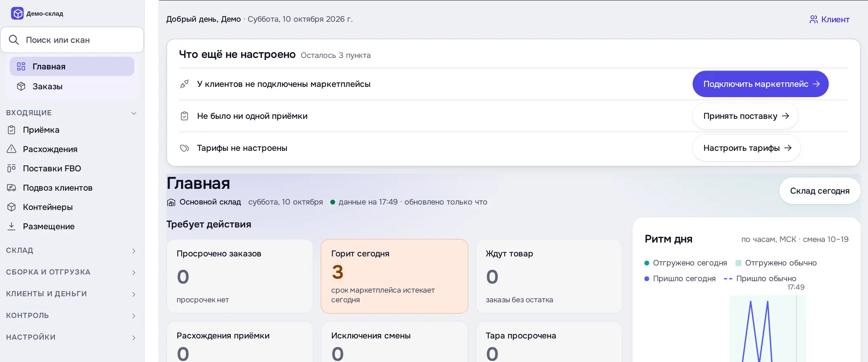Click the 'Отгружено сегодня' legend dot

click(647, 263)
